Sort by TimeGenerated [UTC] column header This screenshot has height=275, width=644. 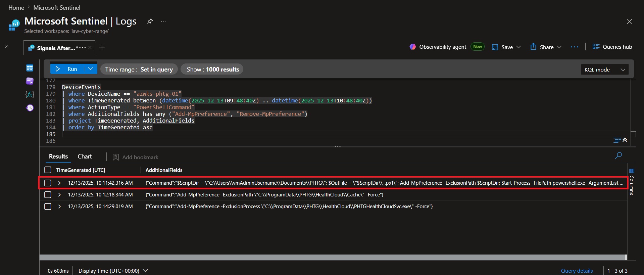click(81, 170)
